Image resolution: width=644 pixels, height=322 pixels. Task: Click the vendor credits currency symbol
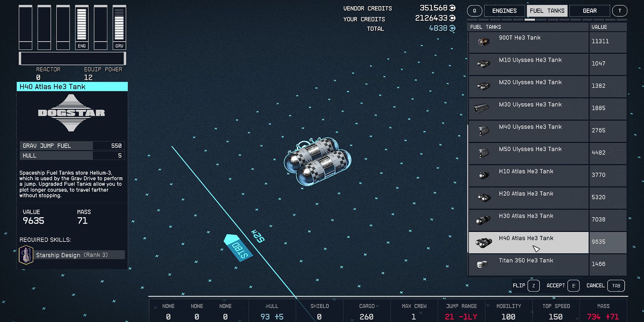point(452,8)
